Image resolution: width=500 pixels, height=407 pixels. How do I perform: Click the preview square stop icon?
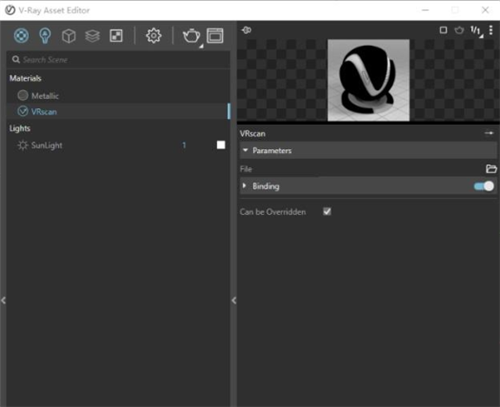(443, 30)
